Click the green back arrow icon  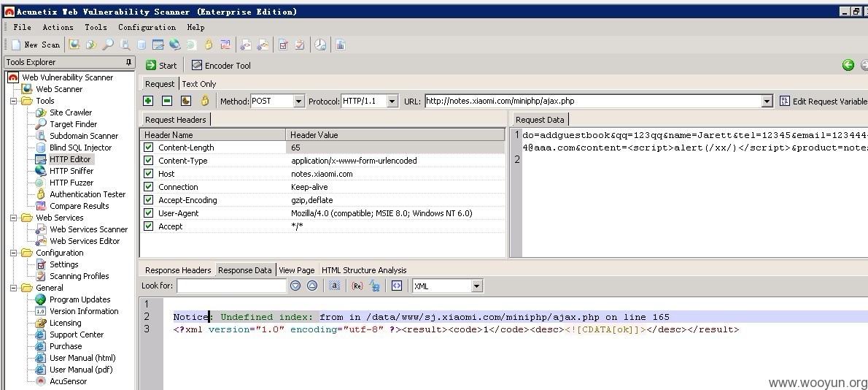pyautogui.click(x=848, y=66)
